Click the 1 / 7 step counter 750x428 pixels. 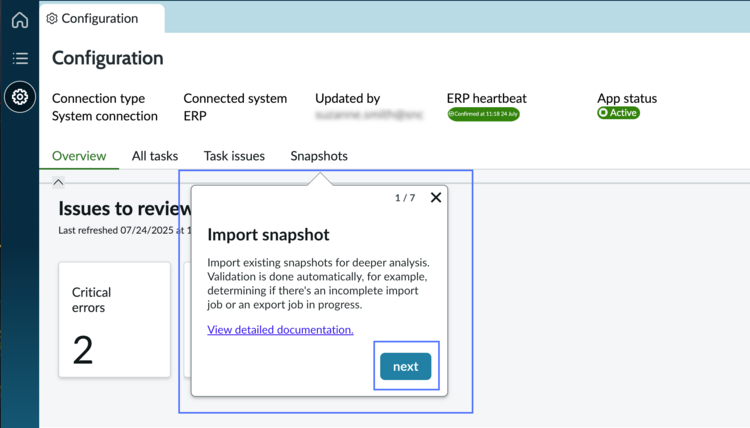[x=405, y=198]
